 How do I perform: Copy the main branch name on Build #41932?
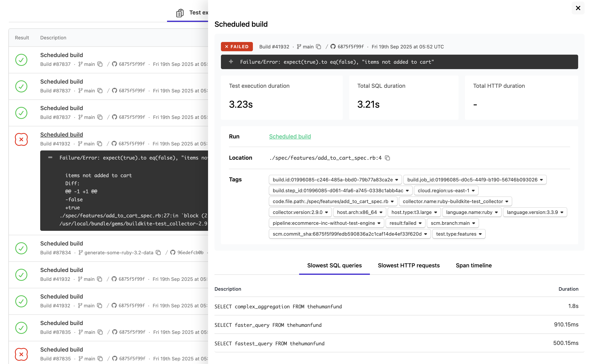click(x=100, y=143)
